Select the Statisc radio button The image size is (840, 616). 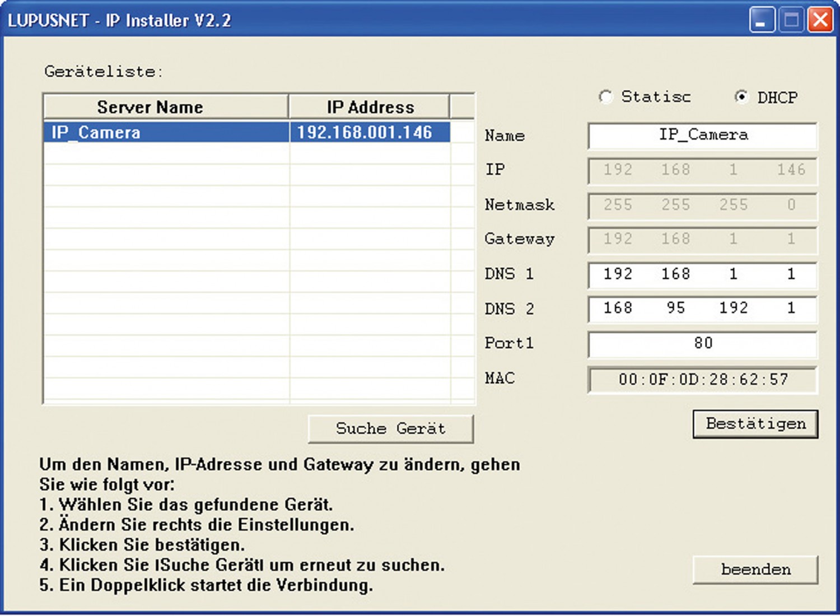605,97
